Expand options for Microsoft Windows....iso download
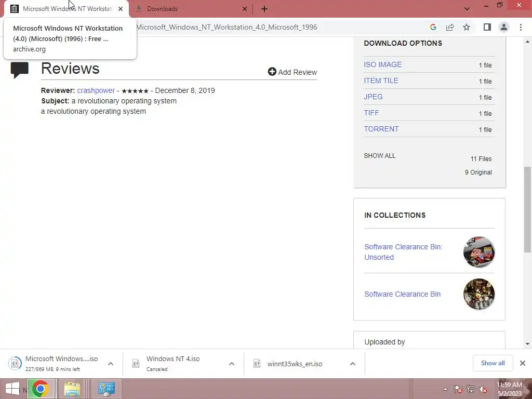Image resolution: width=532 pixels, height=399 pixels. click(111, 364)
